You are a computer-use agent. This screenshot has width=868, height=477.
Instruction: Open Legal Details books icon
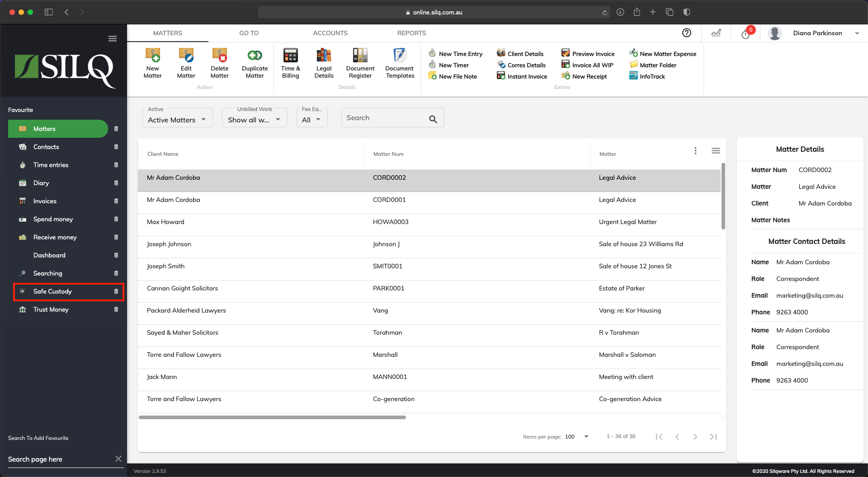pyautogui.click(x=324, y=56)
